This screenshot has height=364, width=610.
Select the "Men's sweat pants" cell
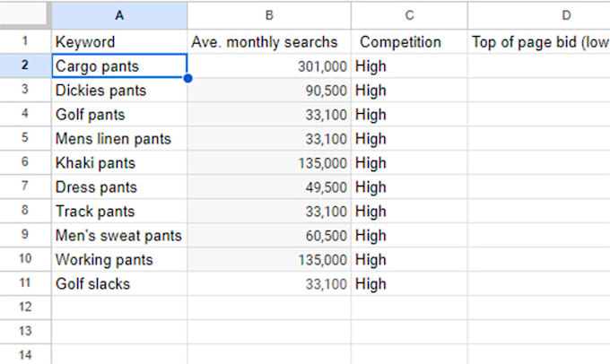pyautogui.click(x=119, y=235)
